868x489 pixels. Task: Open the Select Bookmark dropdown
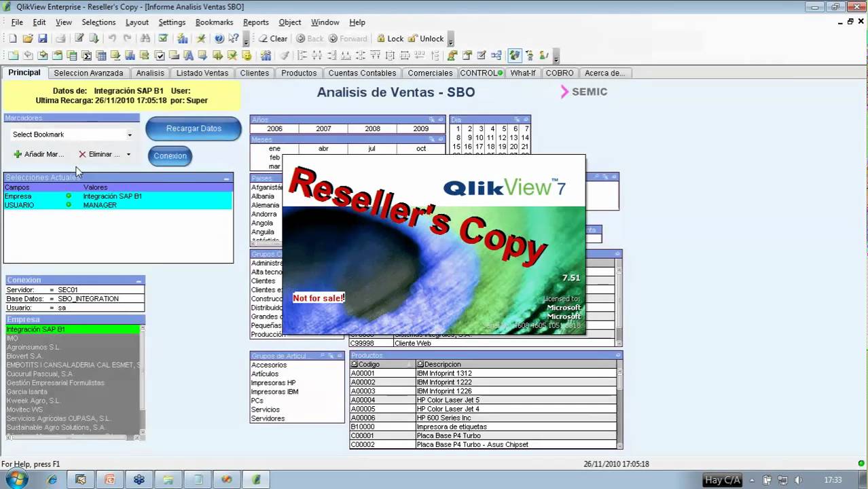tap(130, 134)
